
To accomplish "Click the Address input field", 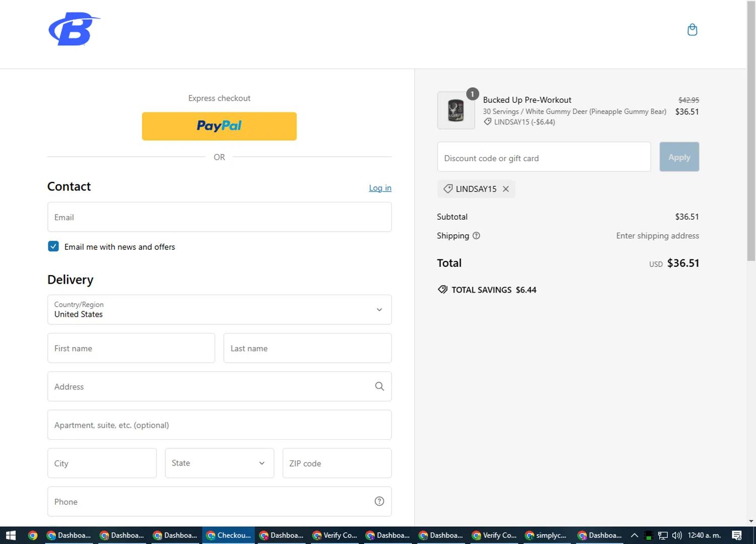I will pos(219,386).
